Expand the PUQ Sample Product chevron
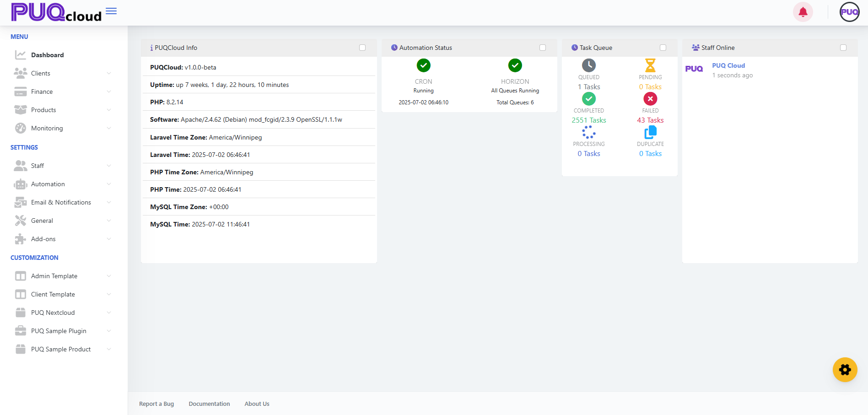 [x=109, y=349]
